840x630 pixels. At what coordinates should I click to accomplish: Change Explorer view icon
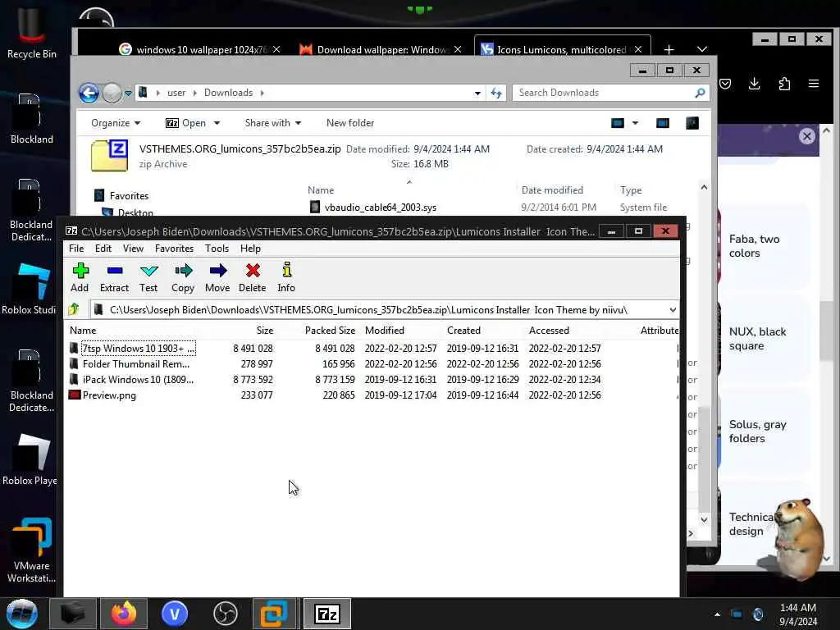click(618, 123)
